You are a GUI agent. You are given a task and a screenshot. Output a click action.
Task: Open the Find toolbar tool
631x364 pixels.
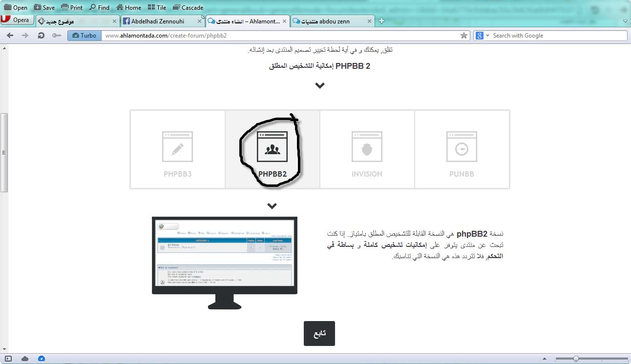pyautogui.click(x=99, y=7)
